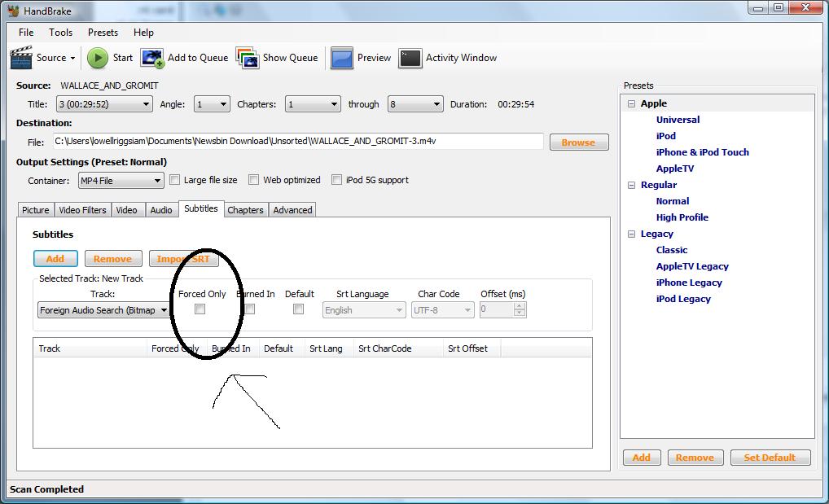Switch to the Video tab
This screenshot has width=829, height=504.
[127, 210]
